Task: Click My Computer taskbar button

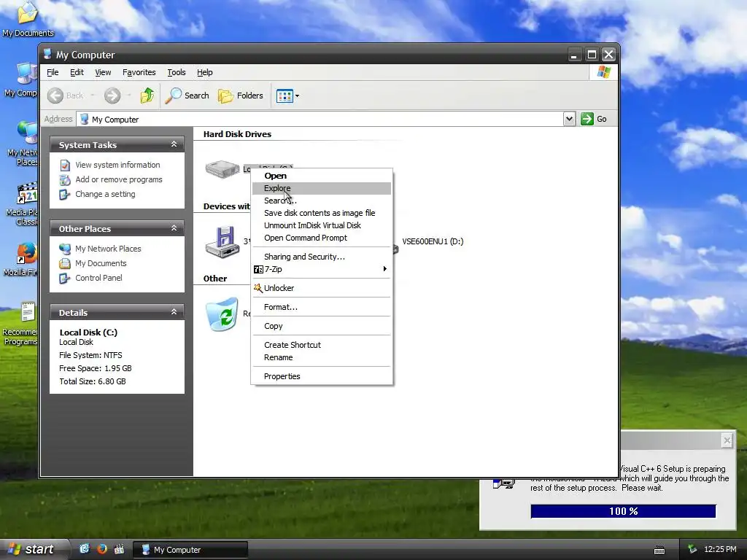Action: pyautogui.click(x=190, y=550)
